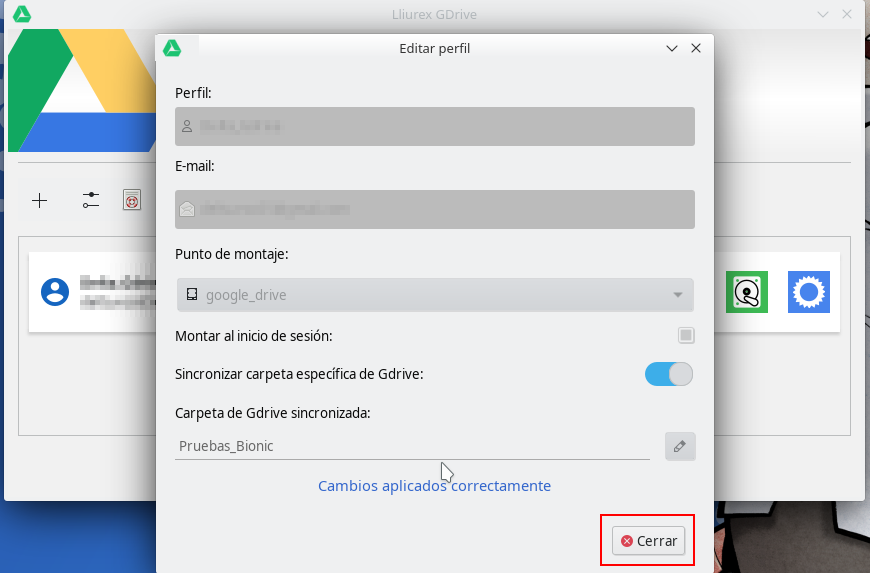This screenshot has width=870, height=573.
Task: Close the Editar perfil dialog with X
Action: [695, 48]
